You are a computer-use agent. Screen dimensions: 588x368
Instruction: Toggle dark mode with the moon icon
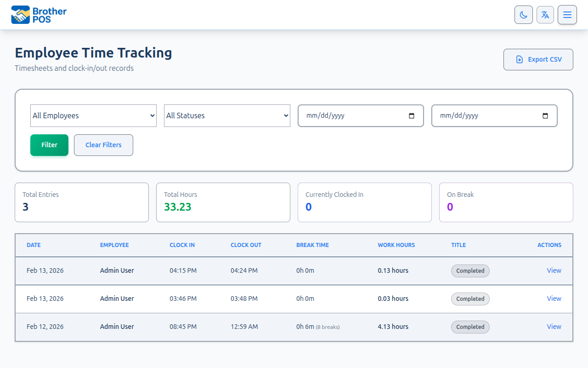pos(523,14)
